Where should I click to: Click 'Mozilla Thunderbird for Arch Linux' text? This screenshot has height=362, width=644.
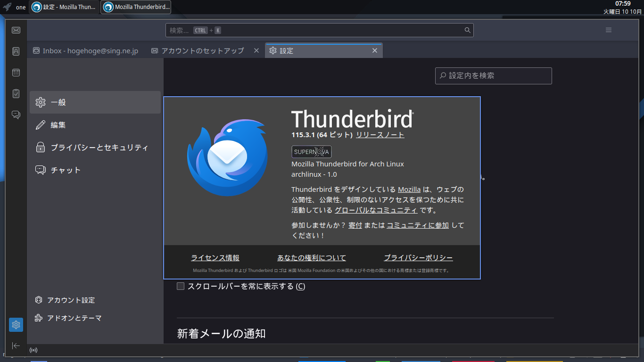[x=348, y=164]
